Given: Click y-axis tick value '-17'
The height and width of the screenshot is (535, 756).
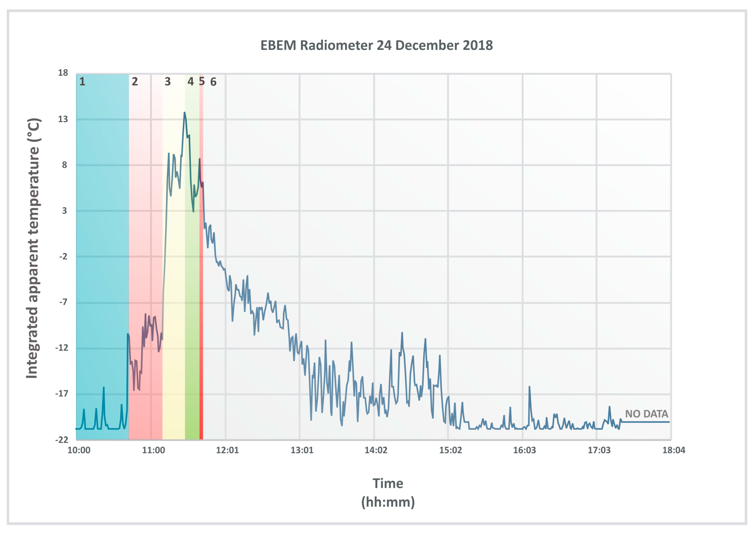Looking at the screenshot, I should (62, 393).
